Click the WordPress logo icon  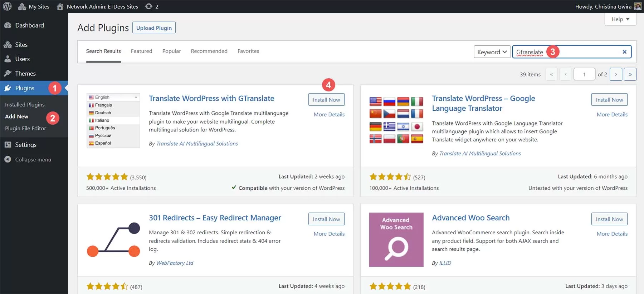(x=7, y=6)
